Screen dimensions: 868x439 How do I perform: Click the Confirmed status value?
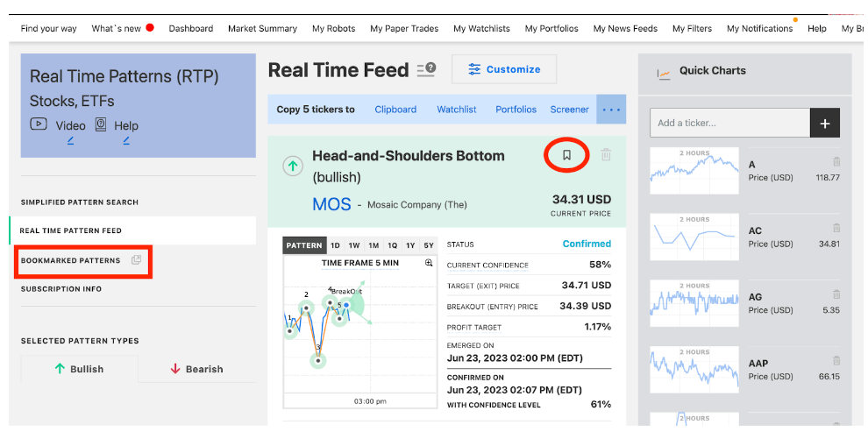587,244
